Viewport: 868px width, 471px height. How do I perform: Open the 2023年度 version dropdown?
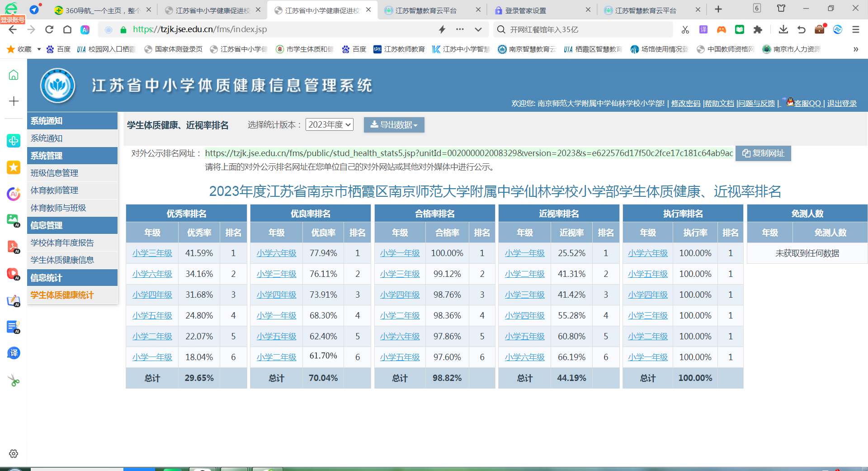[x=330, y=124]
